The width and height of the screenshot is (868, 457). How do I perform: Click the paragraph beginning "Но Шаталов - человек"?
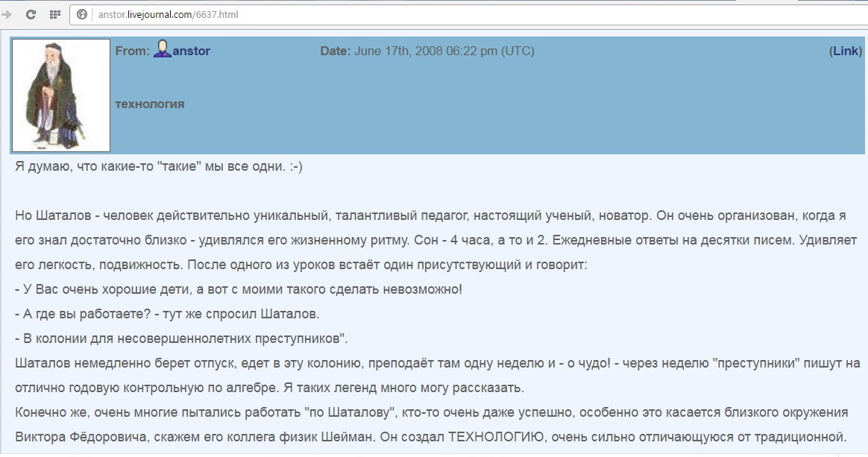coord(430,215)
